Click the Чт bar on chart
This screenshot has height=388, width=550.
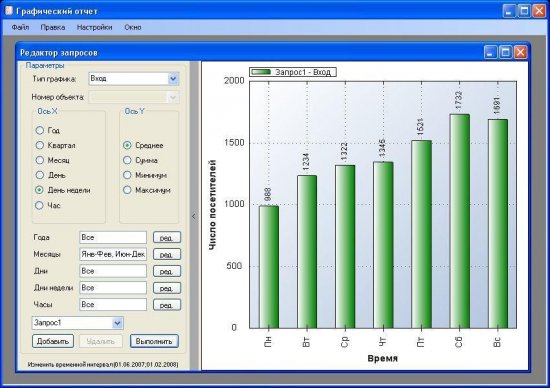point(383,245)
